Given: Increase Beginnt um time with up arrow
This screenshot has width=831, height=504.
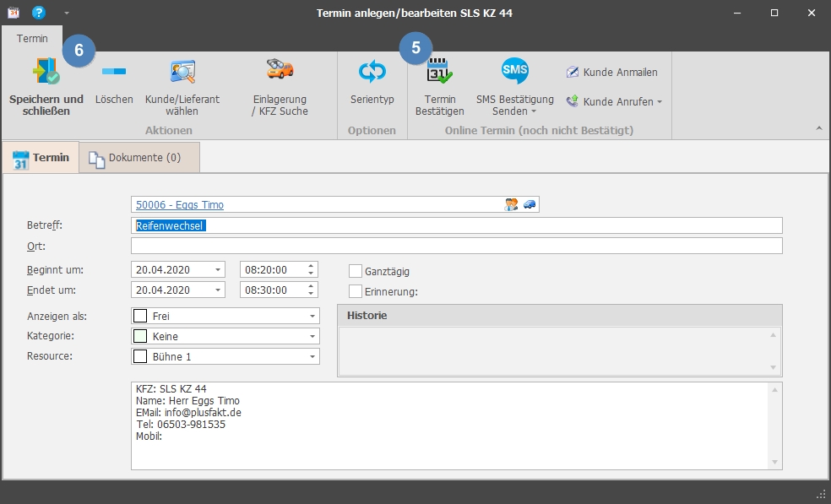Looking at the screenshot, I should 311,266.
